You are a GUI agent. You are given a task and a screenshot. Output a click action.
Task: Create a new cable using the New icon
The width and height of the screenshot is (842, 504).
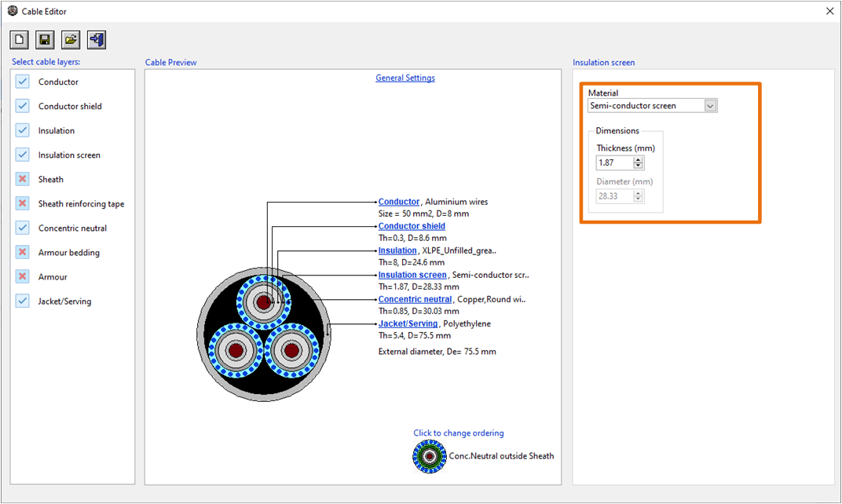(x=18, y=39)
